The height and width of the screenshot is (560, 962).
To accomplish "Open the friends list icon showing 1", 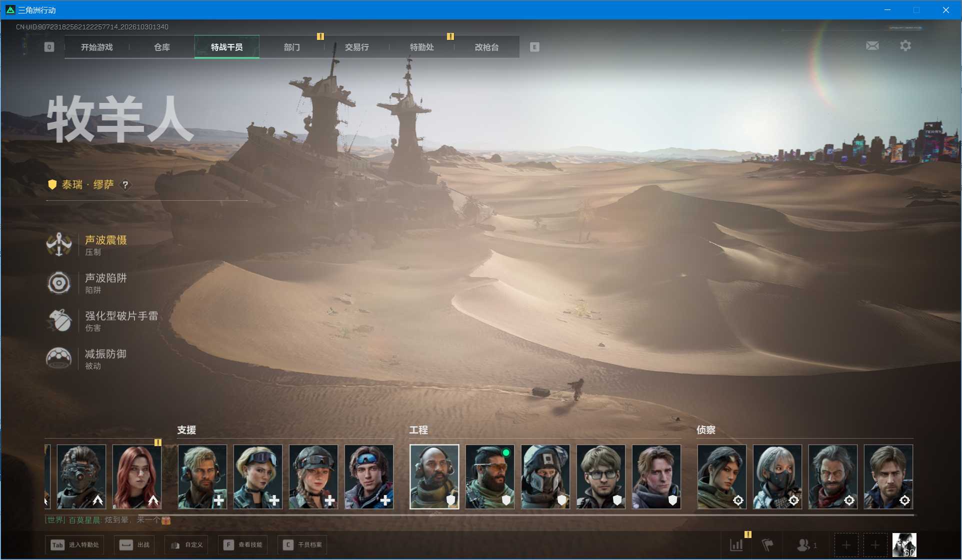I will coord(806,545).
